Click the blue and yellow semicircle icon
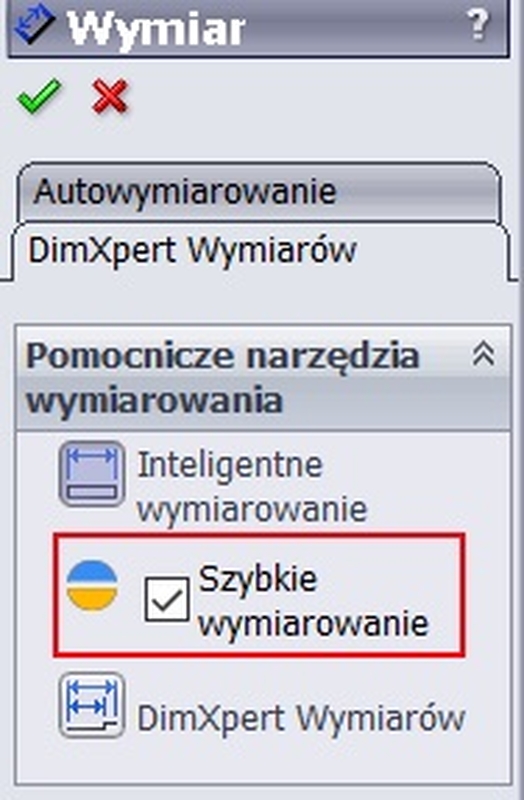 coord(92,585)
